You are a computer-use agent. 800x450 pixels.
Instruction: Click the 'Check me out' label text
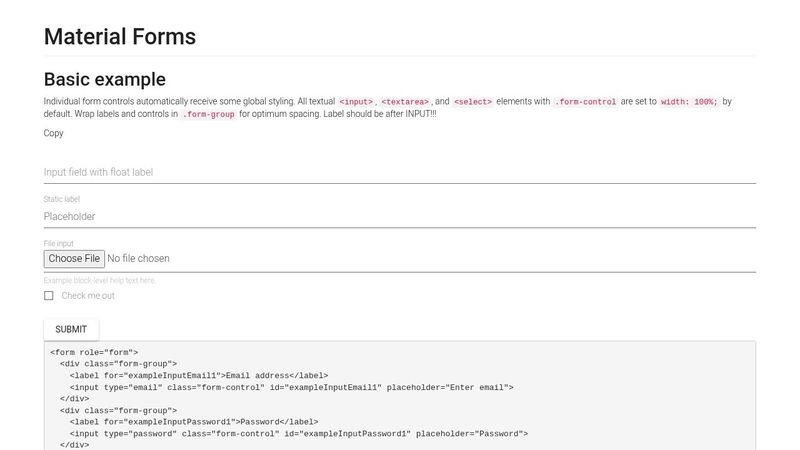click(88, 296)
